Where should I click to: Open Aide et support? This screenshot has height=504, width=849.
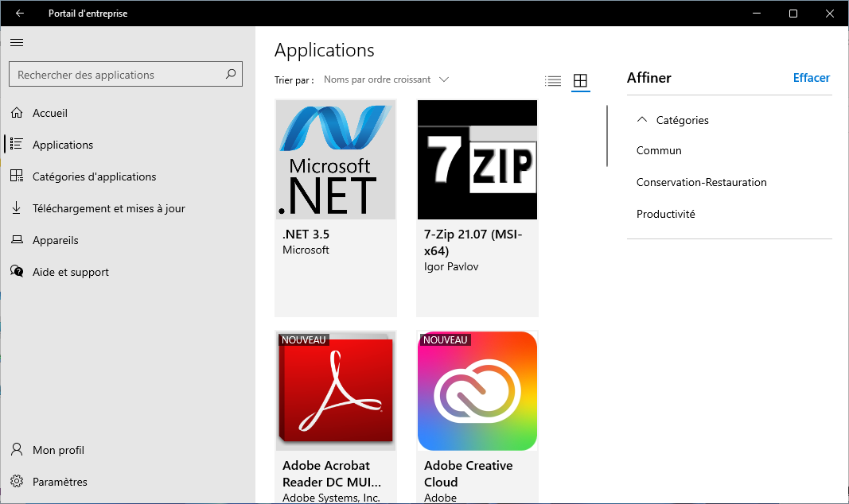point(70,272)
